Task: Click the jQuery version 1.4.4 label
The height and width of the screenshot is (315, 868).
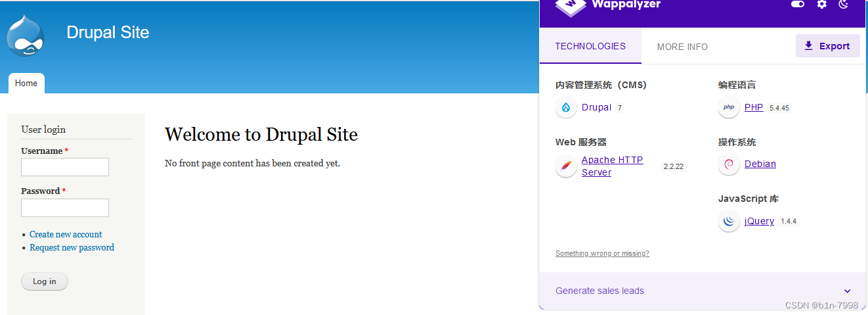Action: [x=789, y=222]
